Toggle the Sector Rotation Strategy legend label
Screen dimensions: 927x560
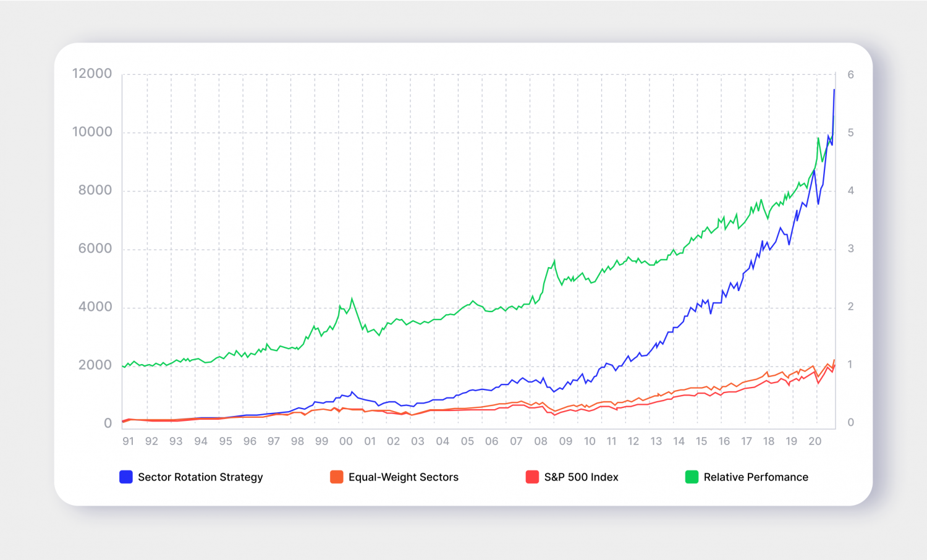coord(200,477)
